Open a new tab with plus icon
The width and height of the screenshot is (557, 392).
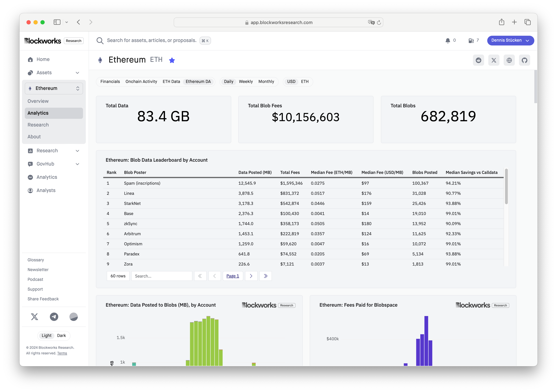click(514, 22)
